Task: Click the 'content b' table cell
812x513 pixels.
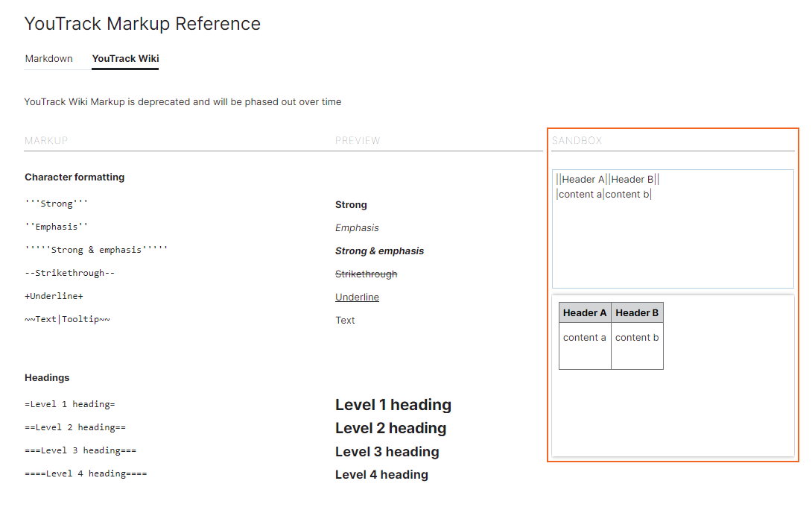Action: tap(637, 338)
